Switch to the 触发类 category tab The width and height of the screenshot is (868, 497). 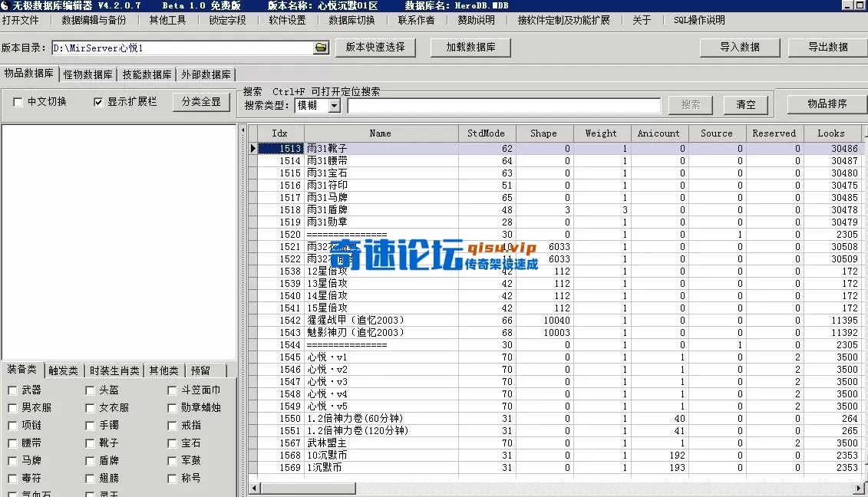63,370
